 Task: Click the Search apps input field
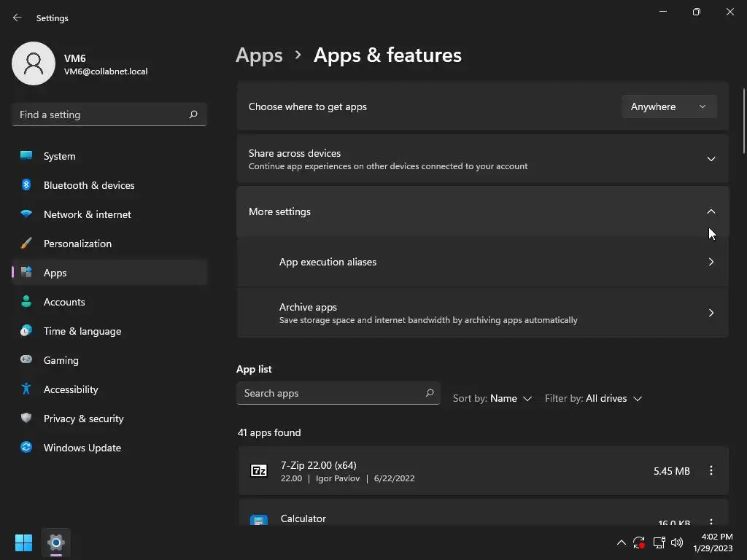click(x=328, y=393)
